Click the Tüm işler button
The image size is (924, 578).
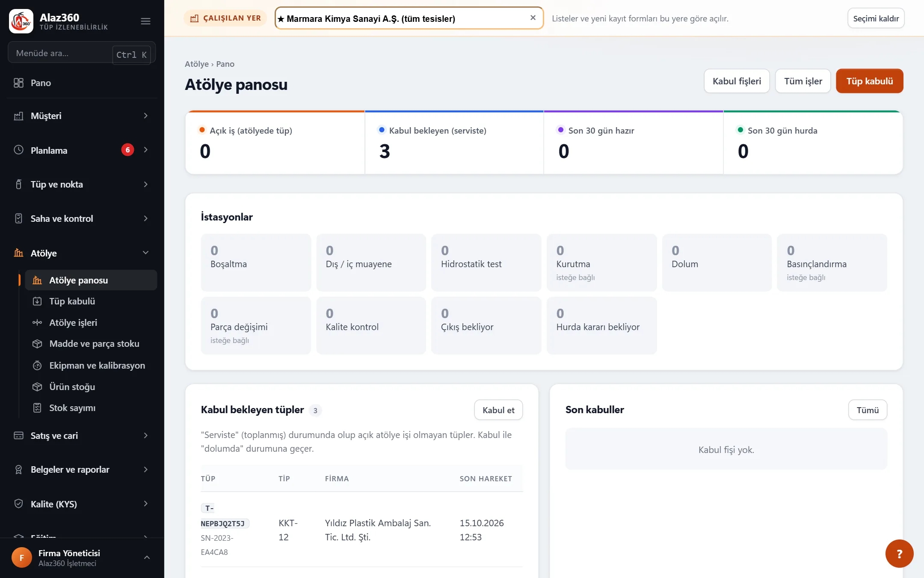point(803,81)
